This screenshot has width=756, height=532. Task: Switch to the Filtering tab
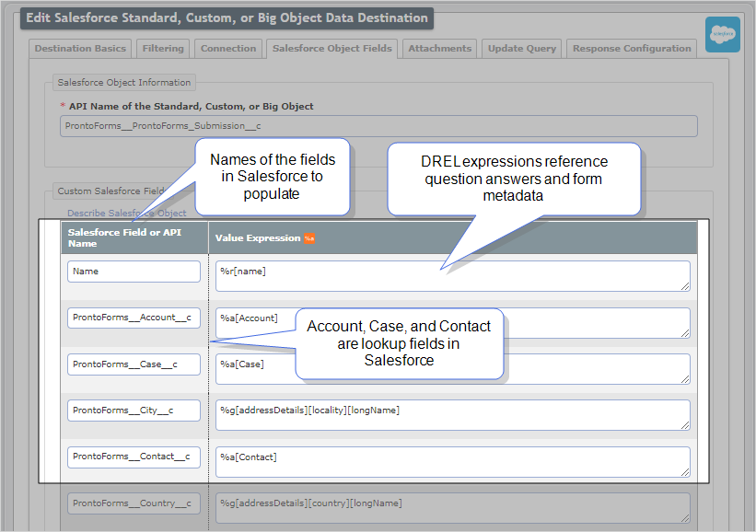click(163, 48)
